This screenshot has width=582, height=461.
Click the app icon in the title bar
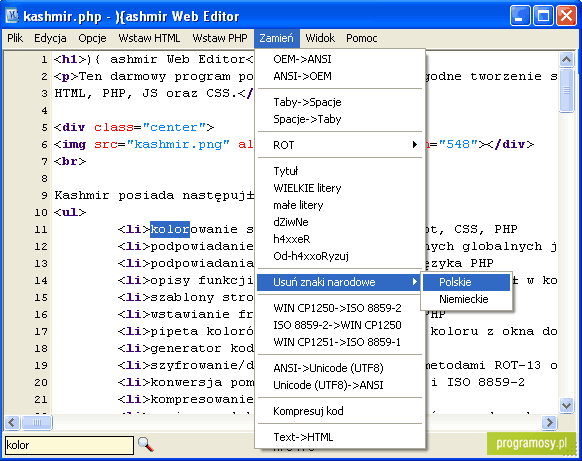(x=13, y=16)
